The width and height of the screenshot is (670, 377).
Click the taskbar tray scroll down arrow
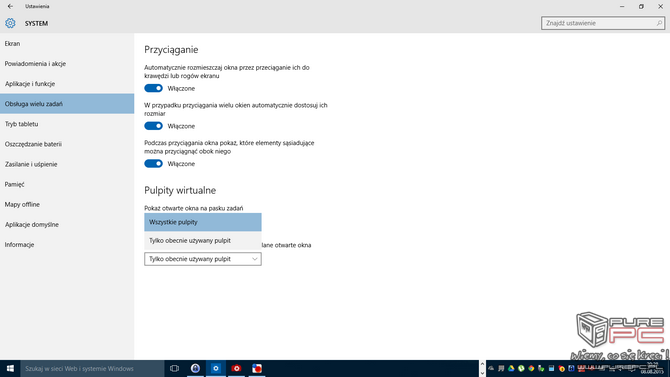pyautogui.click(x=482, y=372)
